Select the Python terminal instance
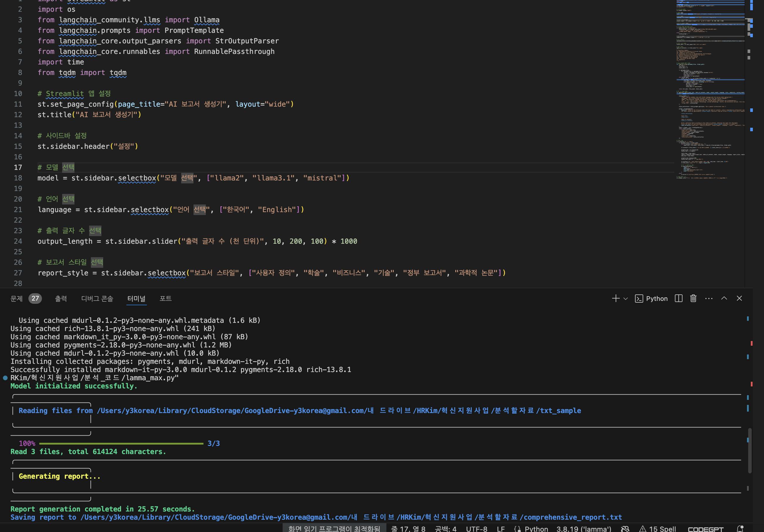 [x=651, y=298]
